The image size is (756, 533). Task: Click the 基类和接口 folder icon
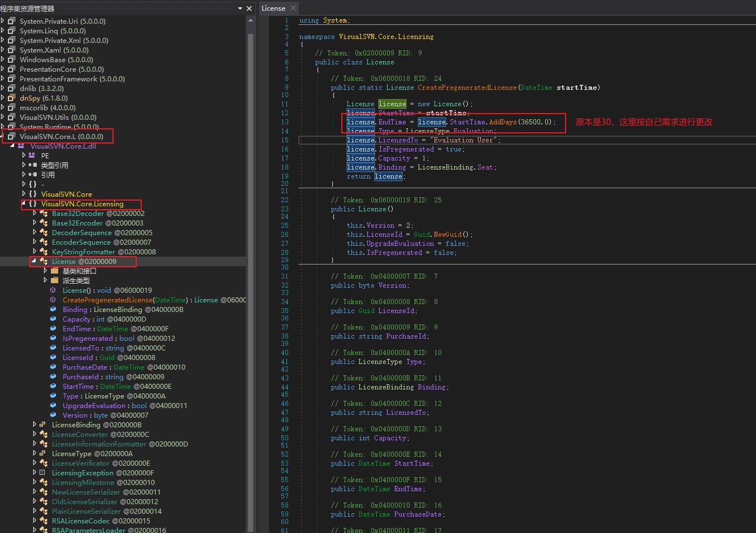tap(54, 271)
